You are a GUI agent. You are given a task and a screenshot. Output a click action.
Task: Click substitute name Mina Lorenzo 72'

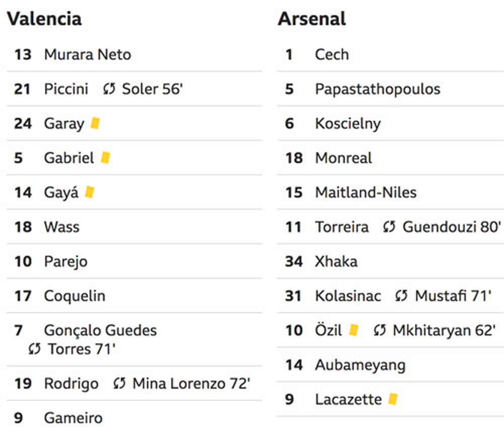(192, 383)
